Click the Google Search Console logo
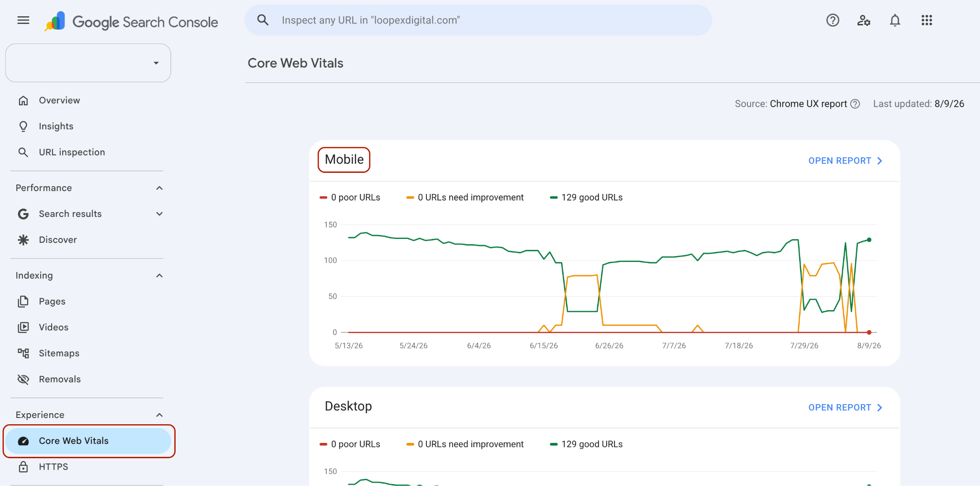The width and height of the screenshot is (980, 486). 131,22
